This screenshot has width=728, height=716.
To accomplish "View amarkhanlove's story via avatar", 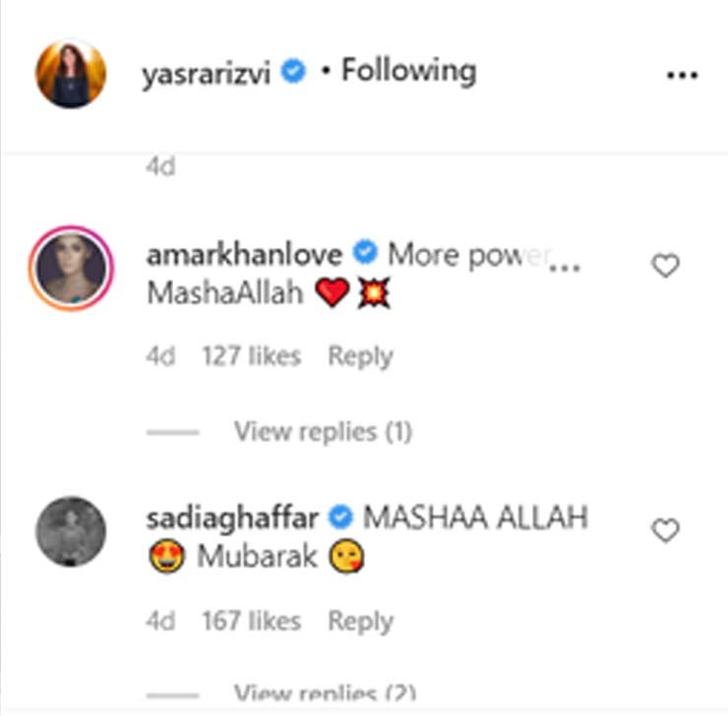I will (71, 268).
